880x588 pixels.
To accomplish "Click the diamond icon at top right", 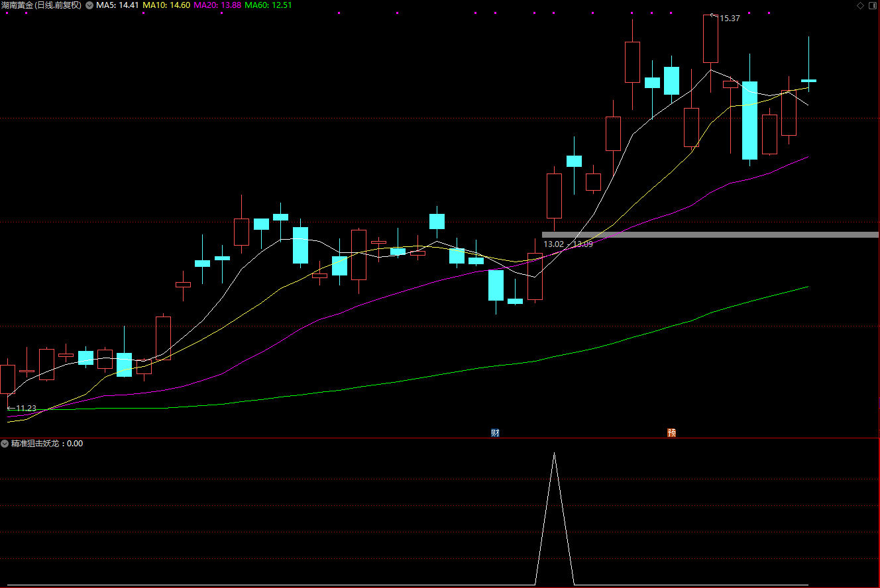I will point(860,5).
